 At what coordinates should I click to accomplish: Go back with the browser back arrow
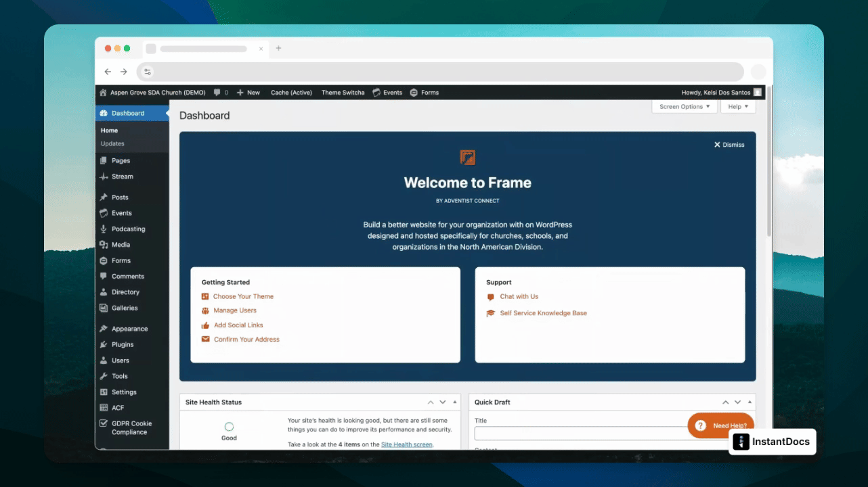click(108, 72)
